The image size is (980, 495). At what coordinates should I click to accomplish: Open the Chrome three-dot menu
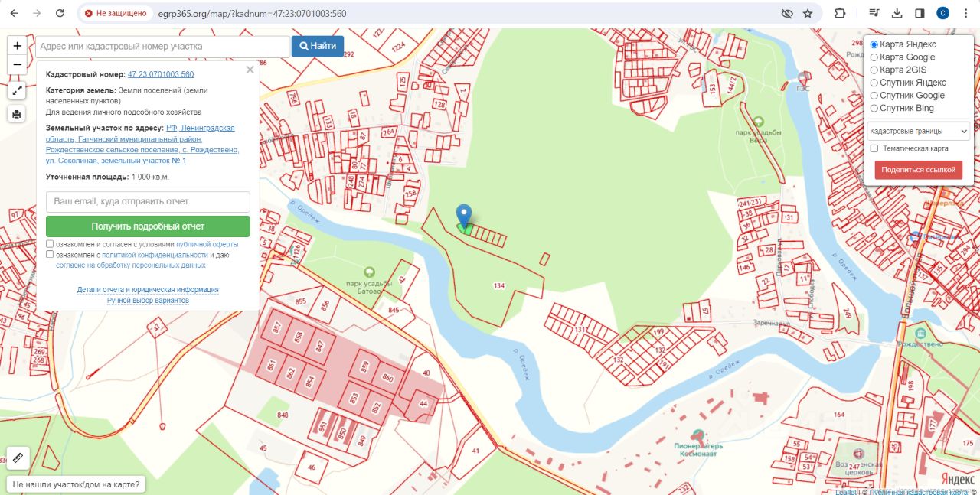tap(965, 13)
